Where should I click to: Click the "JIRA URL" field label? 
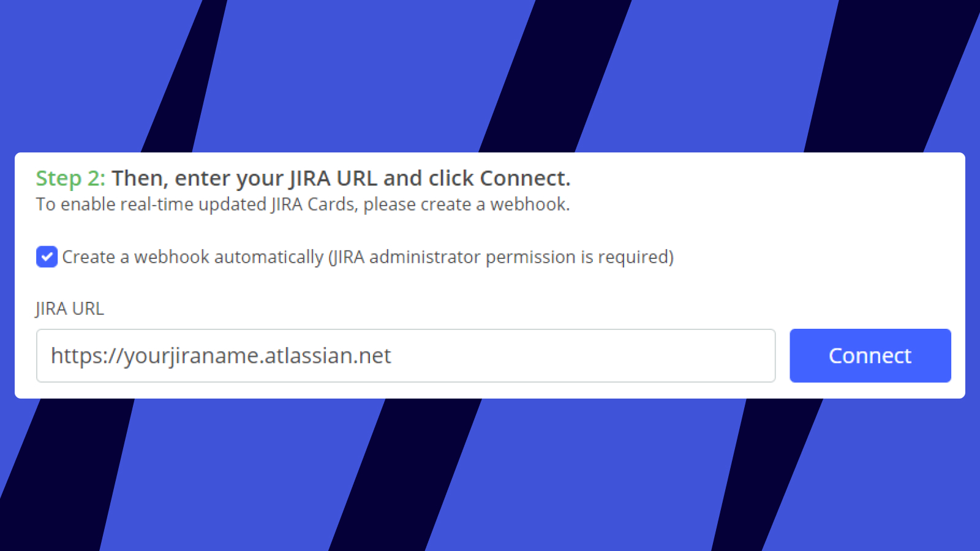pyautogui.click(x=70, y=309)
